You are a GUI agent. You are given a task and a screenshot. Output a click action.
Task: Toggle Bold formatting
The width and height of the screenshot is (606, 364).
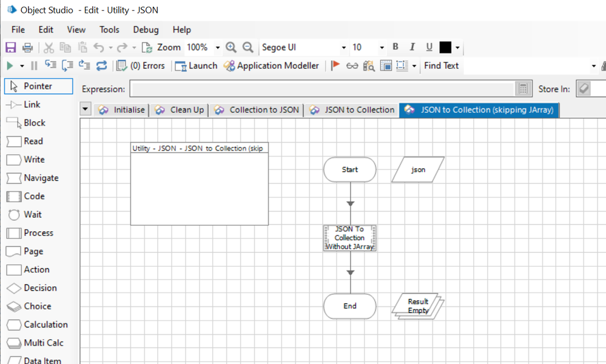396,47
